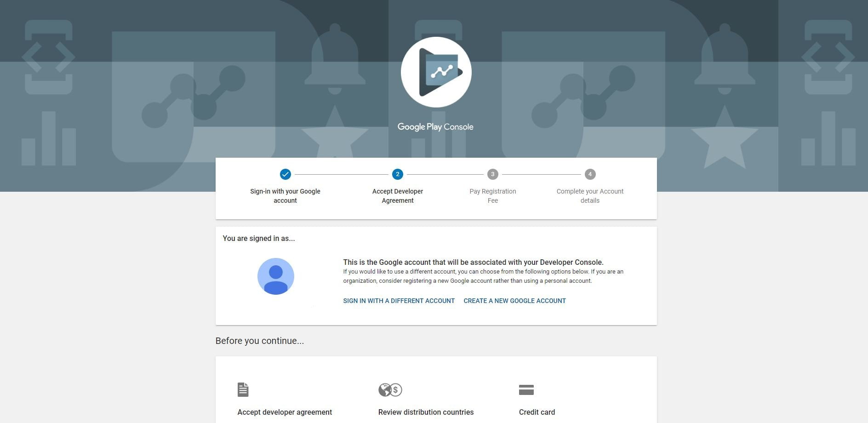Select step 2 circle in progress stepper
This screenshot has width=868, height=423.
click(398, 174)
